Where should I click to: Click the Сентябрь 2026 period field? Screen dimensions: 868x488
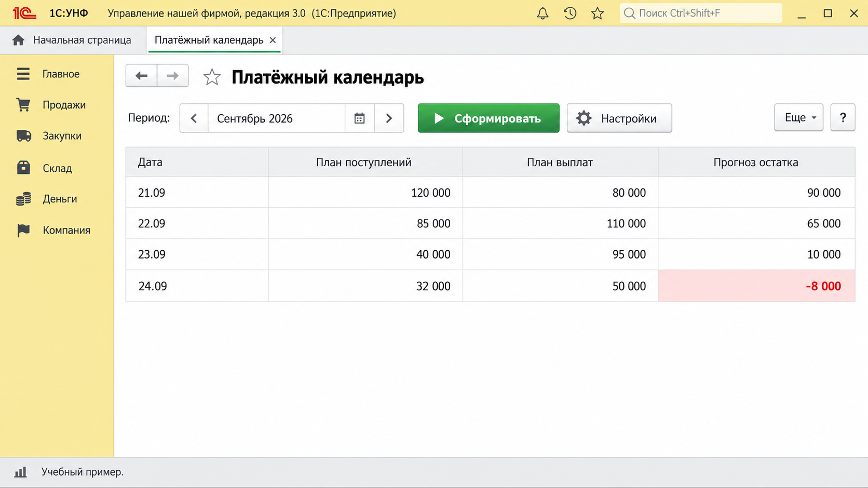pos(276,118)
